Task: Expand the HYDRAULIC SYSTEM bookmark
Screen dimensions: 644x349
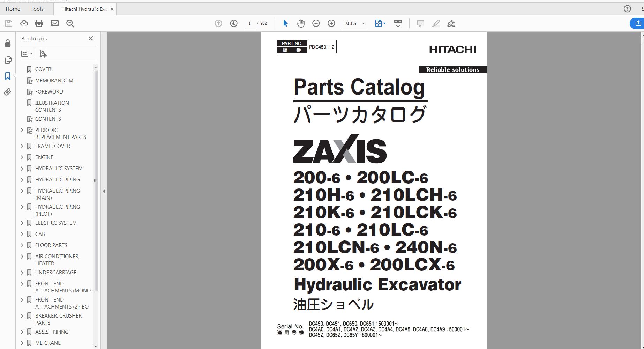Action: pyautogui.click(x=22, y=169)
